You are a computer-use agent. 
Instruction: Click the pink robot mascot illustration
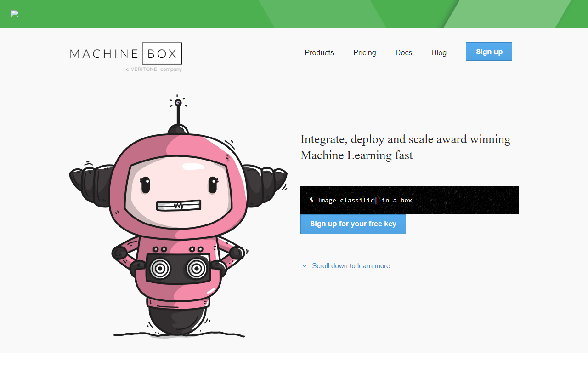(x=178, y=216)
